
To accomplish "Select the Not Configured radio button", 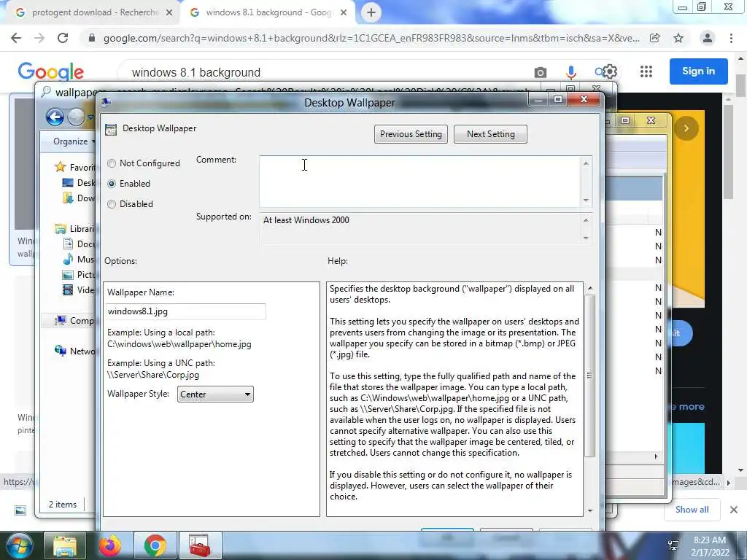I will (x=112, y=163).
